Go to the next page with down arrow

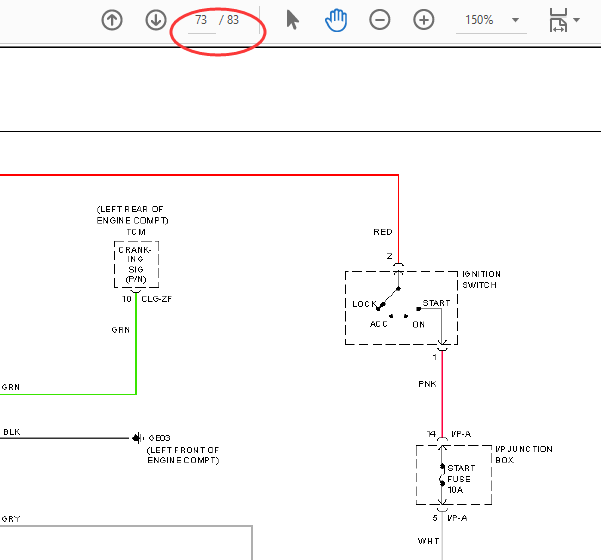[156, 20]
